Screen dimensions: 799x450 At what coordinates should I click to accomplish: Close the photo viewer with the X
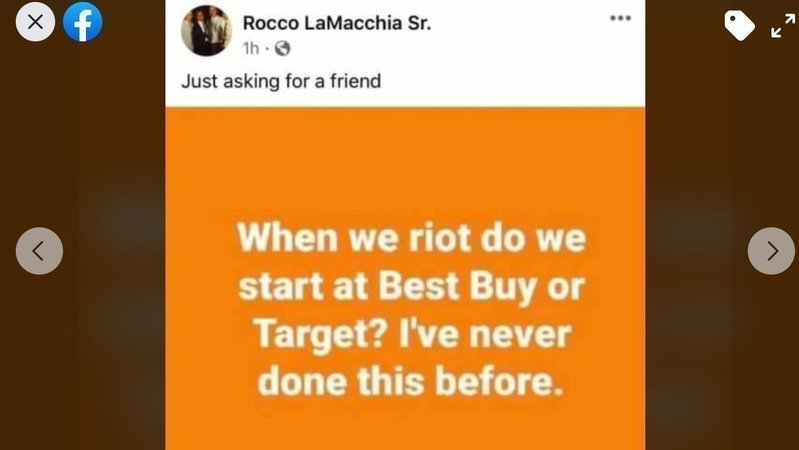35,22
